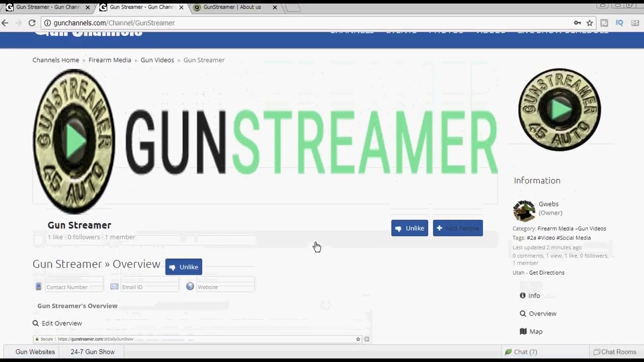Close the About us tab
Screen dimensions: 644x362
click(x=275, y=7)
